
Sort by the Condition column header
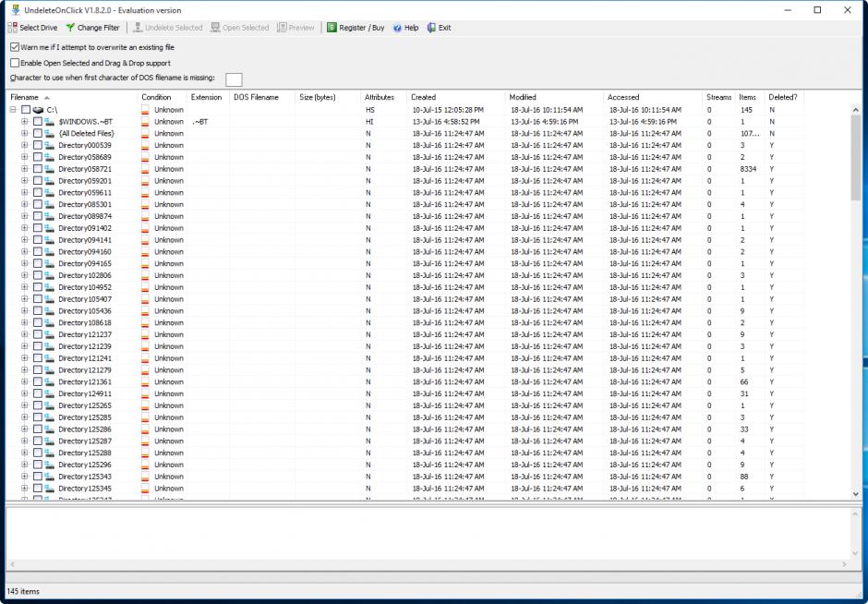(x=163, y=97)
